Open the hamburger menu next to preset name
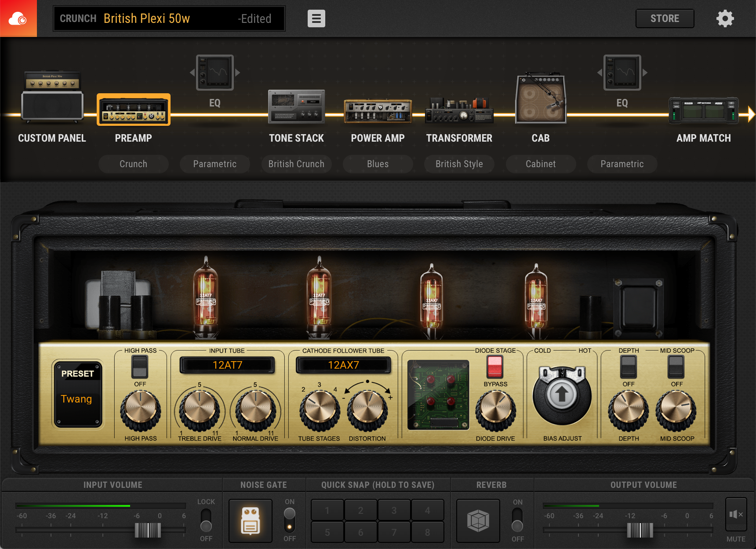The image size is (756, 549). click(x=316, y=18)
